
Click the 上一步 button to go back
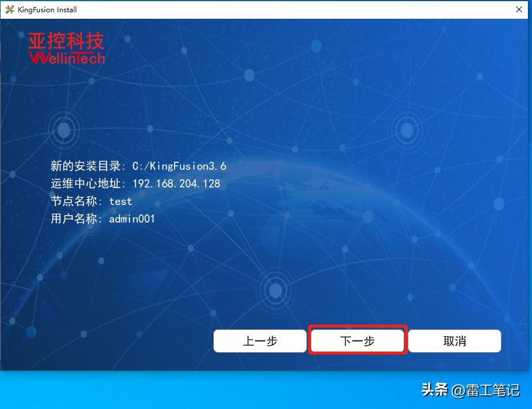260,340
